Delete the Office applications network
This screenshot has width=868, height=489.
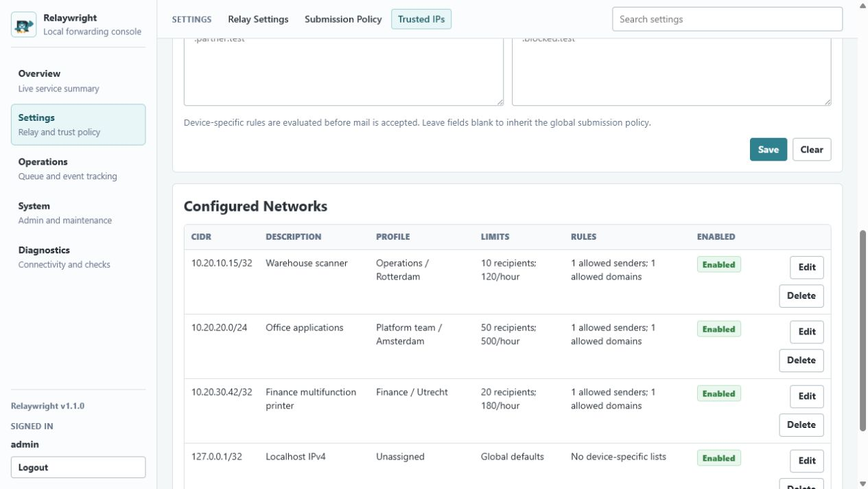coord(801,361)
